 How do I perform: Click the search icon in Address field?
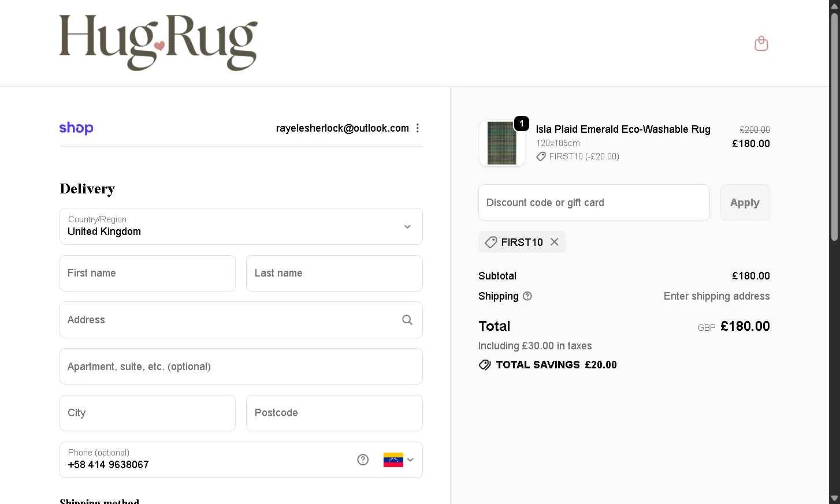click(x=407, y=320)
